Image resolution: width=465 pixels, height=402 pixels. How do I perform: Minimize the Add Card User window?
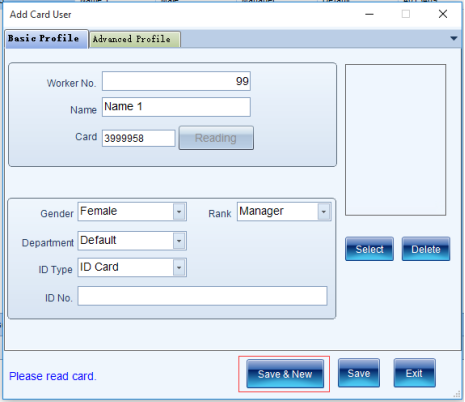[x=369, y=14]
